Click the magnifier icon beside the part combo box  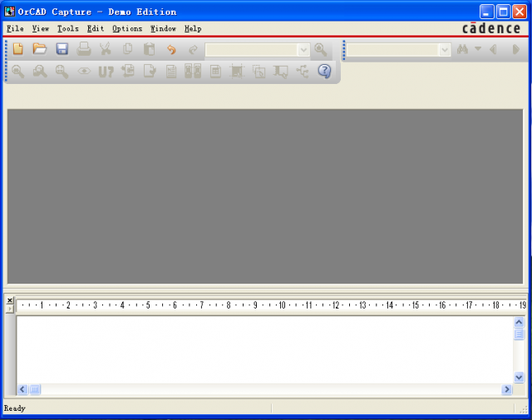click(x=321, y=50)
